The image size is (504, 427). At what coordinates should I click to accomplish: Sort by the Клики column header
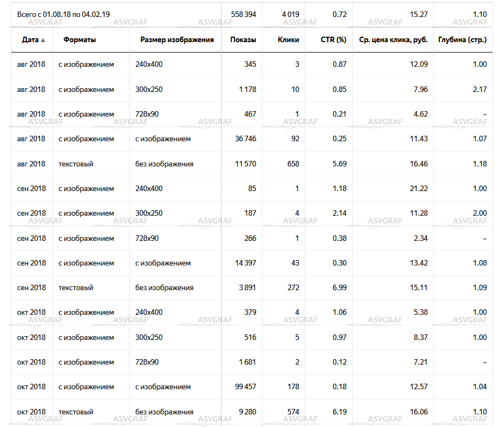tap(288, 40)
